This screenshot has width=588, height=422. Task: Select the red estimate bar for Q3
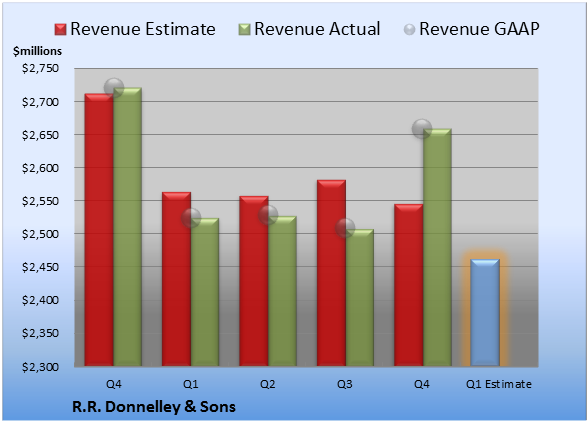pos(331,273)
